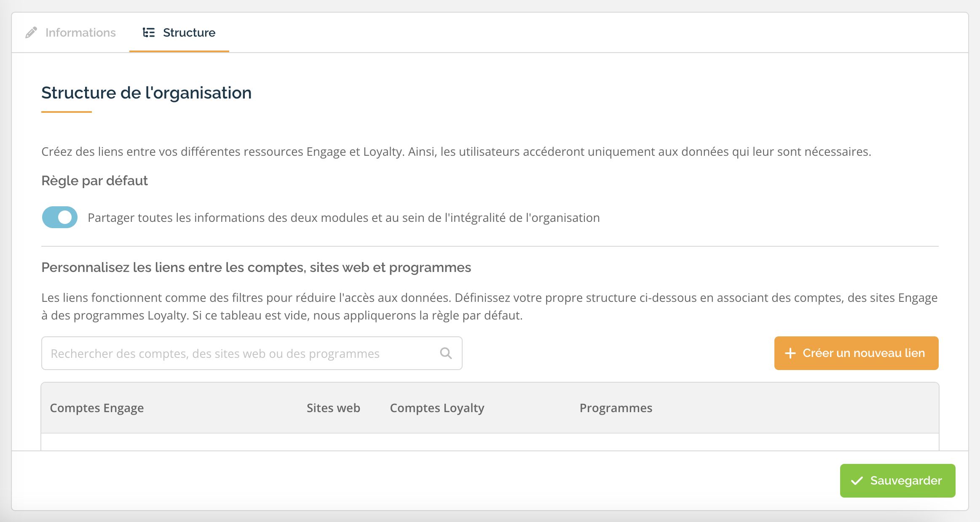The width and height of the screenshot is (980, 522).
Task: Click the list-tree icon on Structure tab
Action: click(149, 32)
